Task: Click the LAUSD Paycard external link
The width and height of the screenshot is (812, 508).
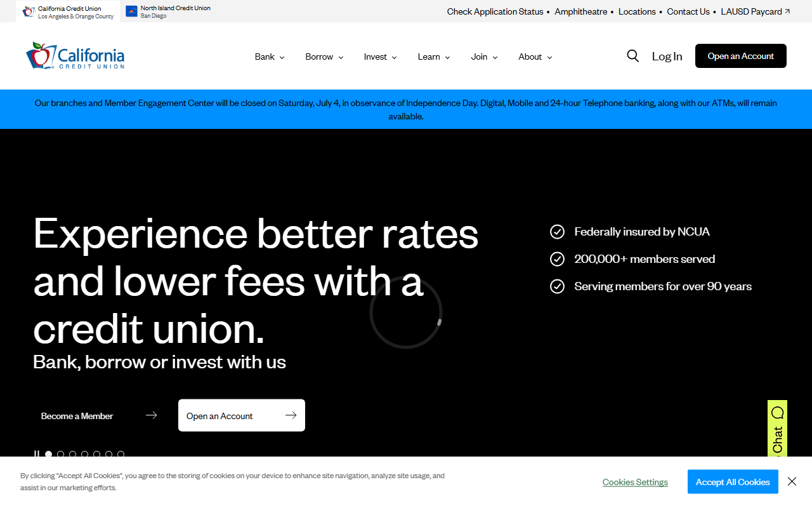Action: pos(756,11)
